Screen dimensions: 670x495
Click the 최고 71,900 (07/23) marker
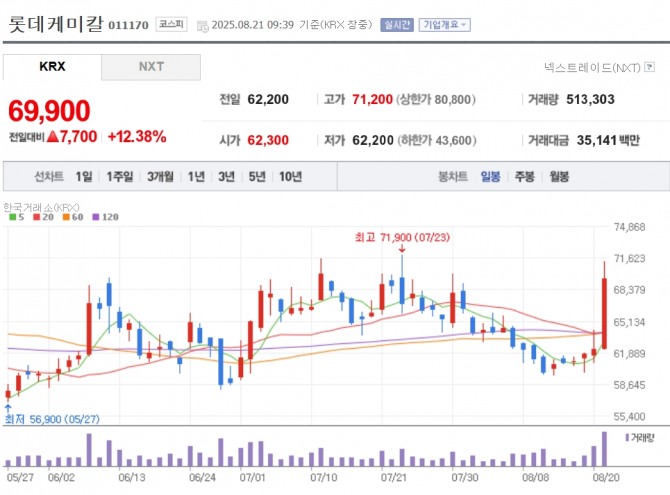[x=402, y=237]
